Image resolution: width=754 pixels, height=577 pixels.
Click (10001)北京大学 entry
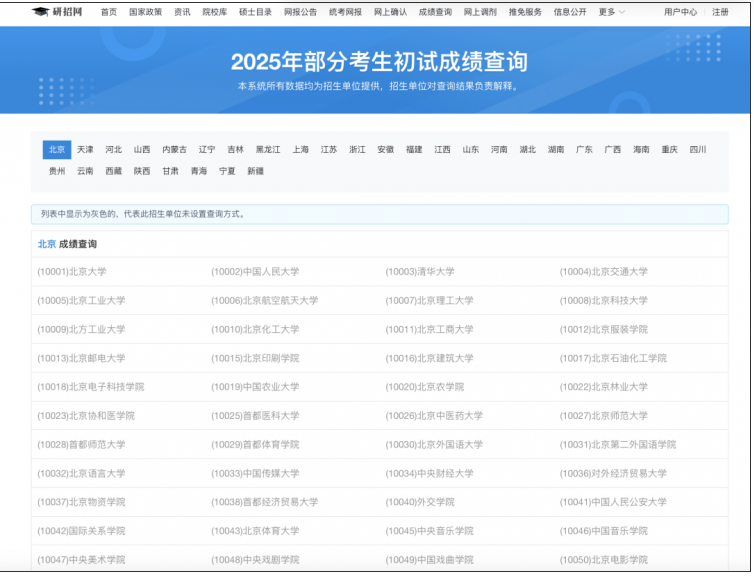pos(72,272)
